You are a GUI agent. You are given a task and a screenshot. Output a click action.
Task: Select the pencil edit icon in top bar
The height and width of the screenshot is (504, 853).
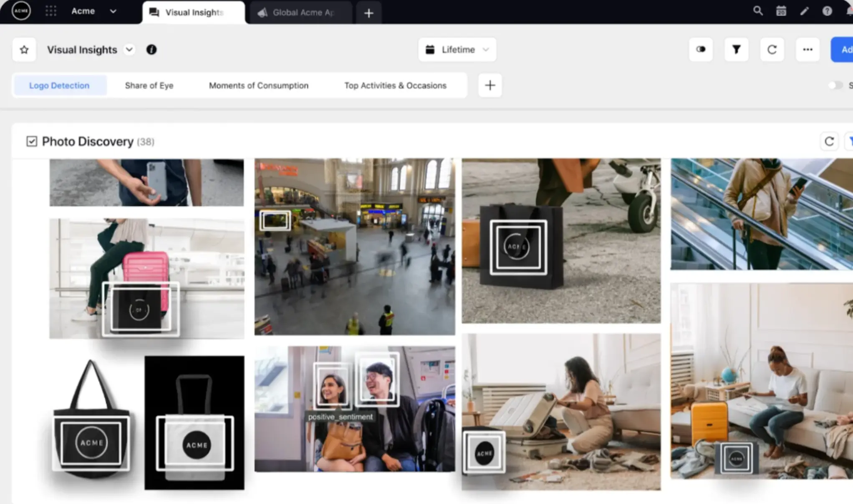click(x=804, y=11)
